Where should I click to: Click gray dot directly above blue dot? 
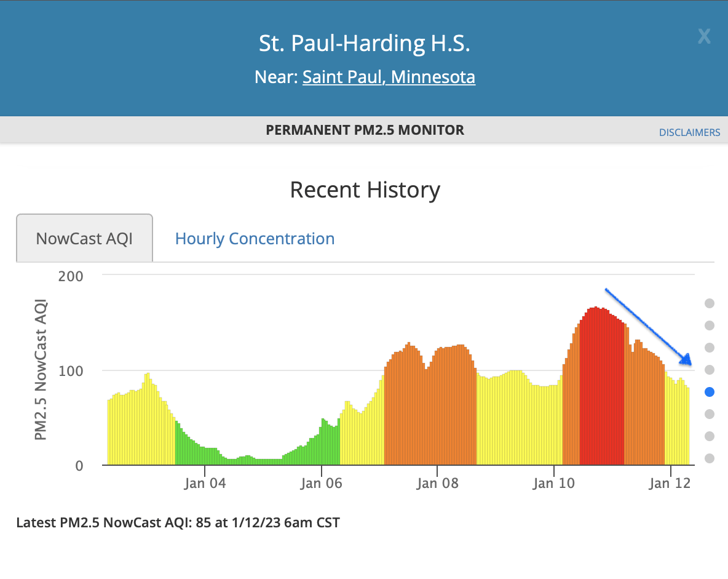710,370
